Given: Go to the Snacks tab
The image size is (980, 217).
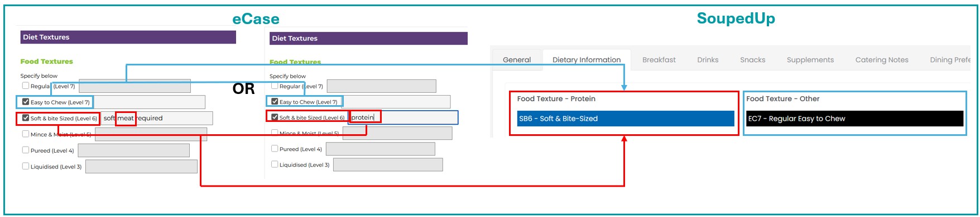Looking at the screenshot, I should (x=753, y=60).
